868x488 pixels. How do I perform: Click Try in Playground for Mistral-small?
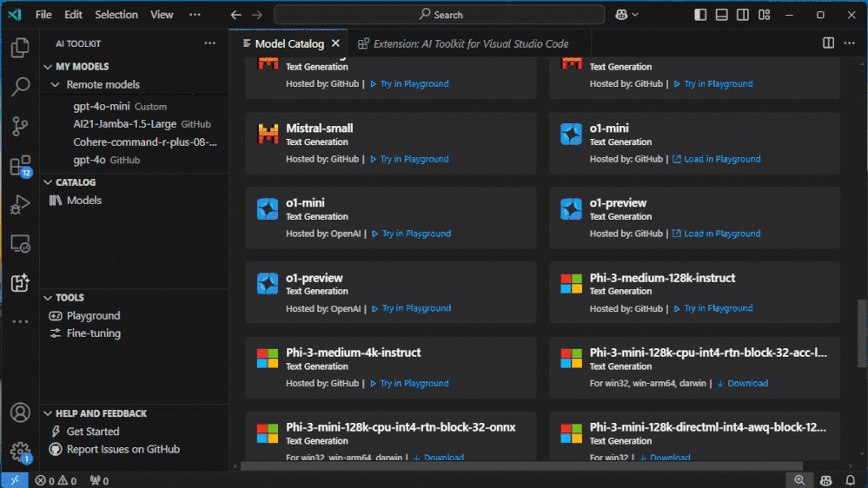coord(414,160)
